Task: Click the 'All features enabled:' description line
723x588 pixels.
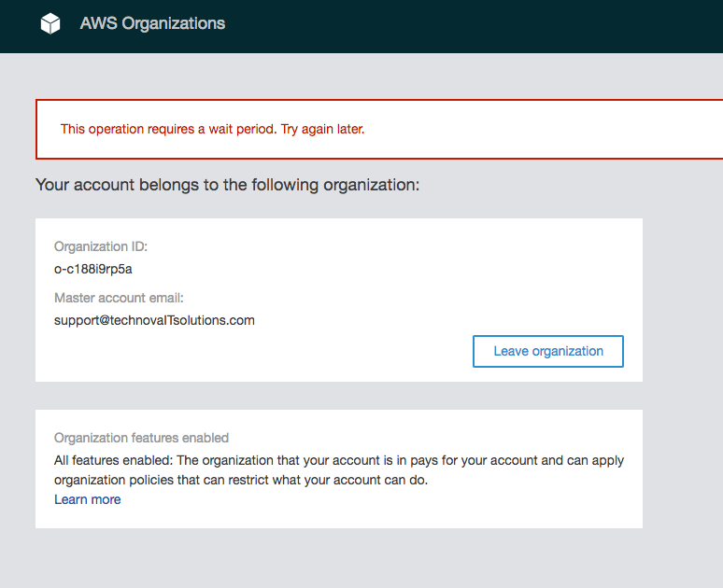Action: coord(338,460)
